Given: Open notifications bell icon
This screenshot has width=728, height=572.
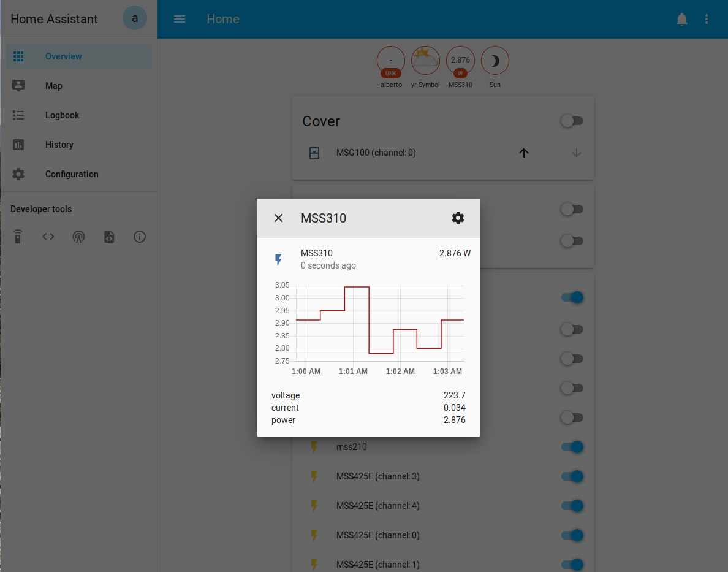Looking at the screenshot, I should click(682, 19).
